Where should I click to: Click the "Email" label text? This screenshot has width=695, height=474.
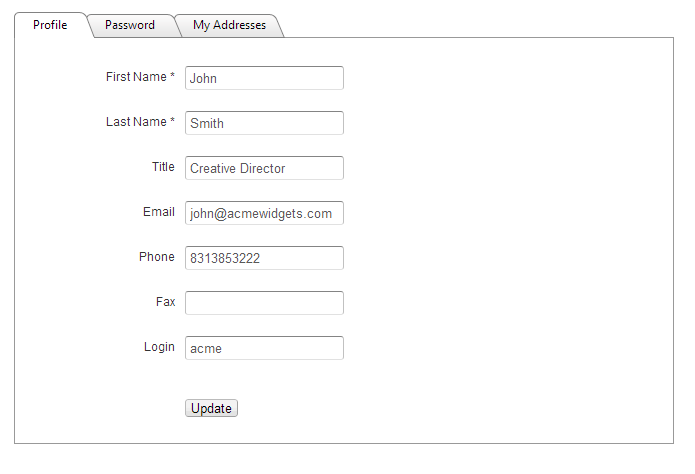(x=159, y=212)
